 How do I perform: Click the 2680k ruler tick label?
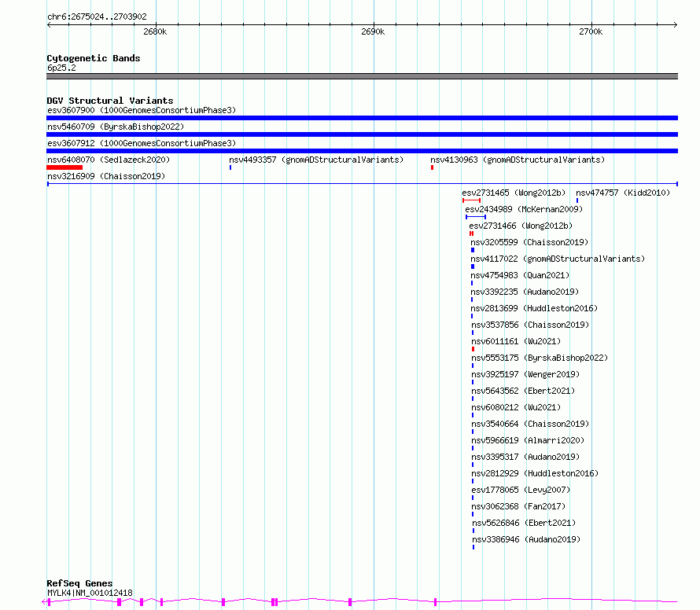[155, 31]
